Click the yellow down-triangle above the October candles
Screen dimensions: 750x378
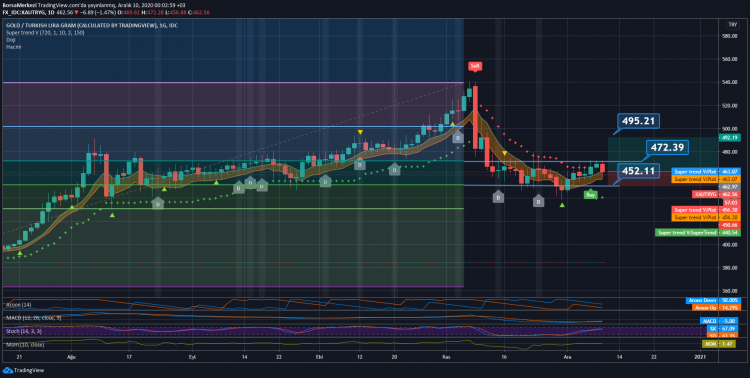pos(360,132)
